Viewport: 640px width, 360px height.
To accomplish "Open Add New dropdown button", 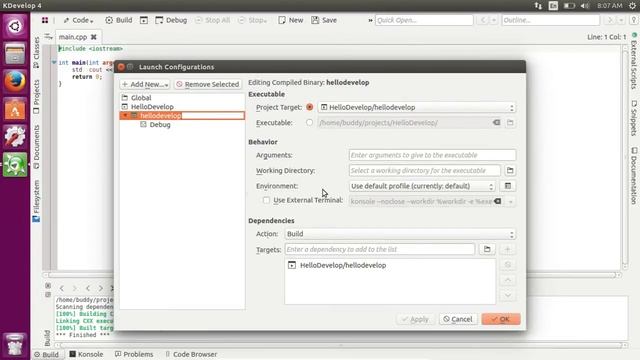I will pyautogui.click(x=145, y=84).
